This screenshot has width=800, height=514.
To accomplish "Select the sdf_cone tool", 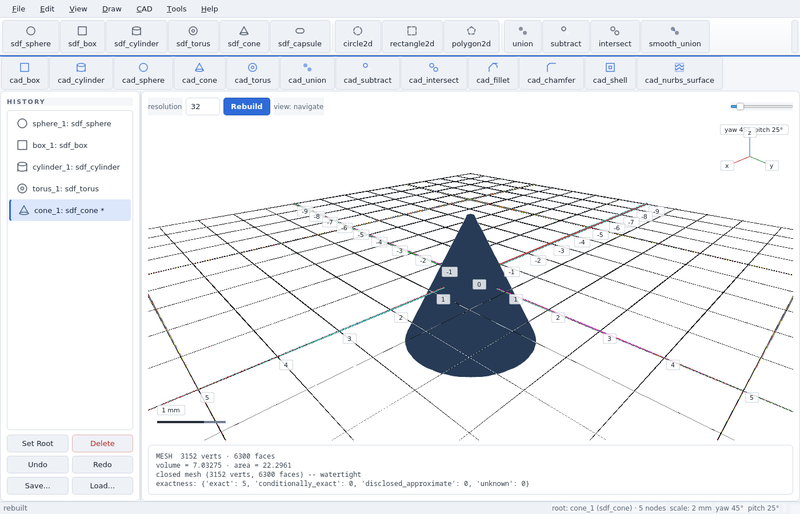I will point(244,37).
